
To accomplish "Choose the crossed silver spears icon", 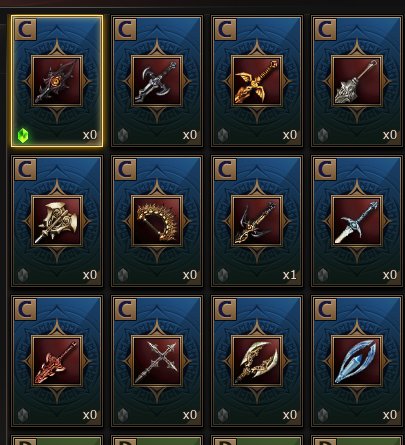I will 157,361.
